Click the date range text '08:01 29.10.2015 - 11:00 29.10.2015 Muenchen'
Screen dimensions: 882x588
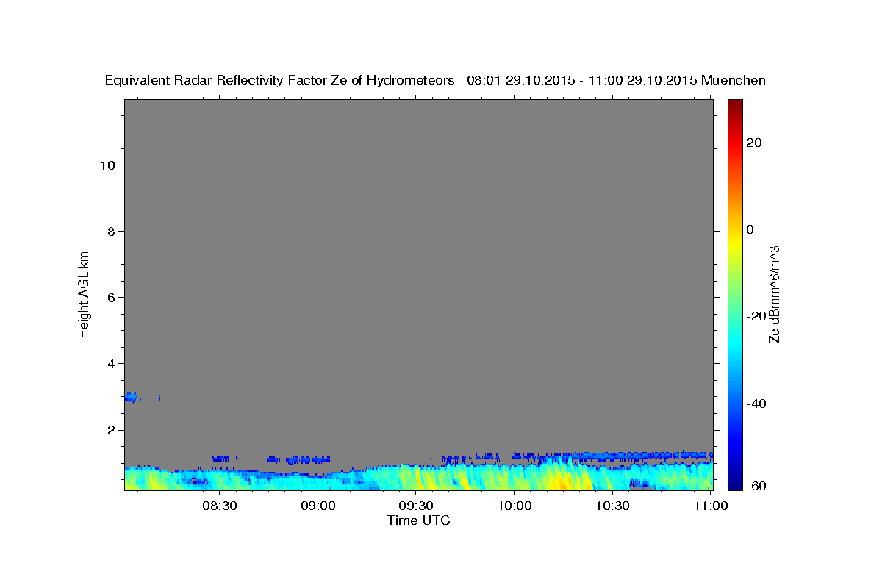(x=617, y=80)
